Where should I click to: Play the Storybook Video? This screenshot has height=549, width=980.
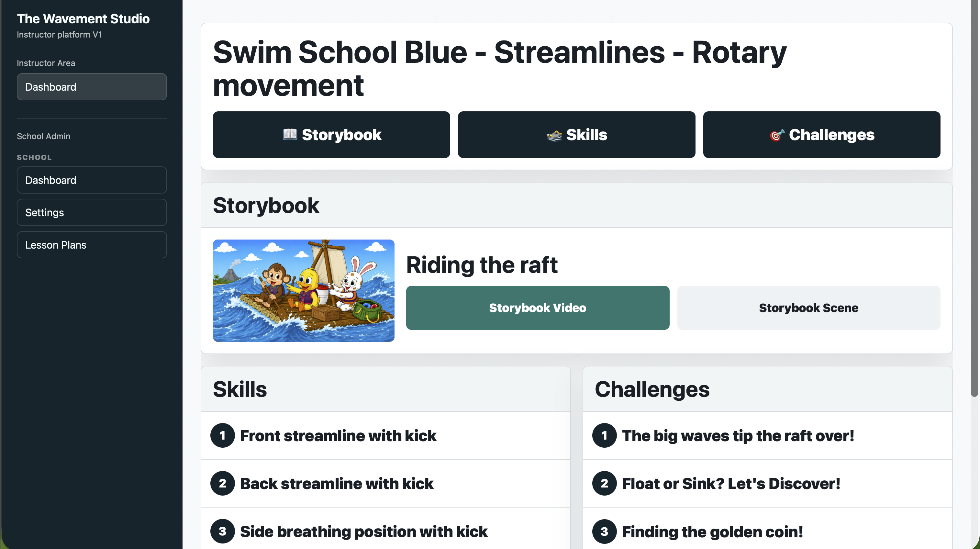[538, 308]
